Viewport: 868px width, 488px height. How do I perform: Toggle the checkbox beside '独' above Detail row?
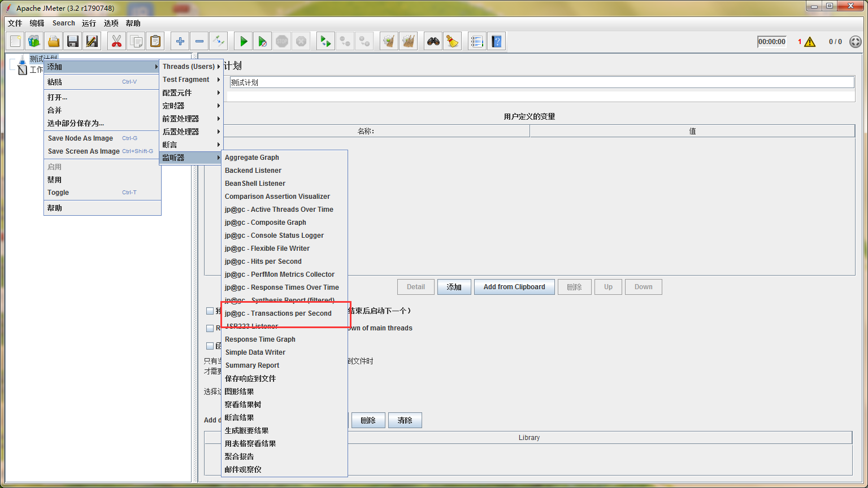click(x=210, y=311)
